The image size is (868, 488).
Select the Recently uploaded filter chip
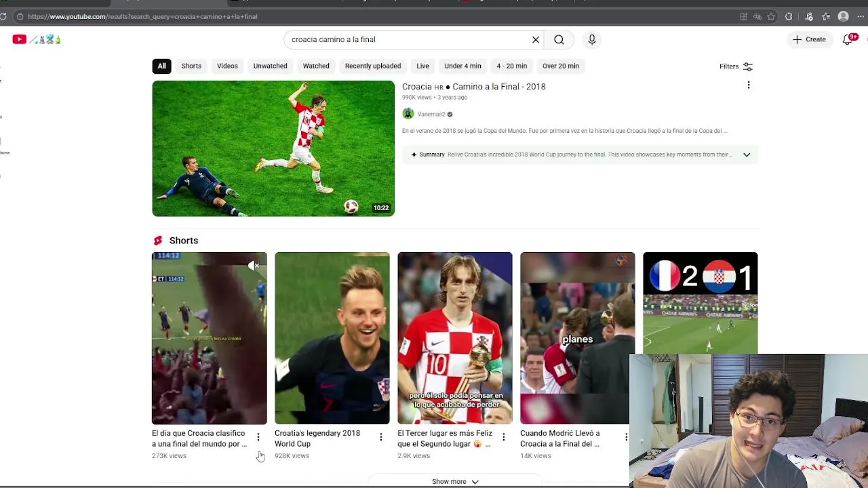tap(372, 66)
